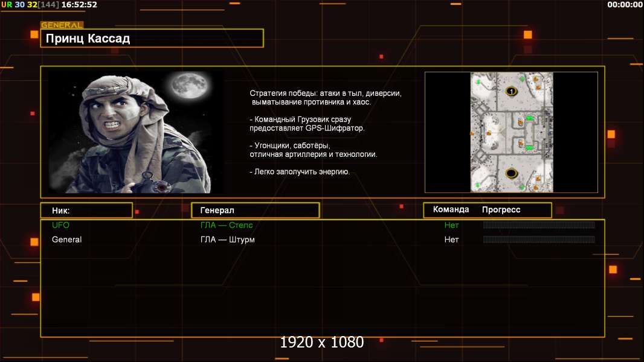Click the 00:00:00 timer in the corner
Screen dimensions: 644x362
pos(625,4)
